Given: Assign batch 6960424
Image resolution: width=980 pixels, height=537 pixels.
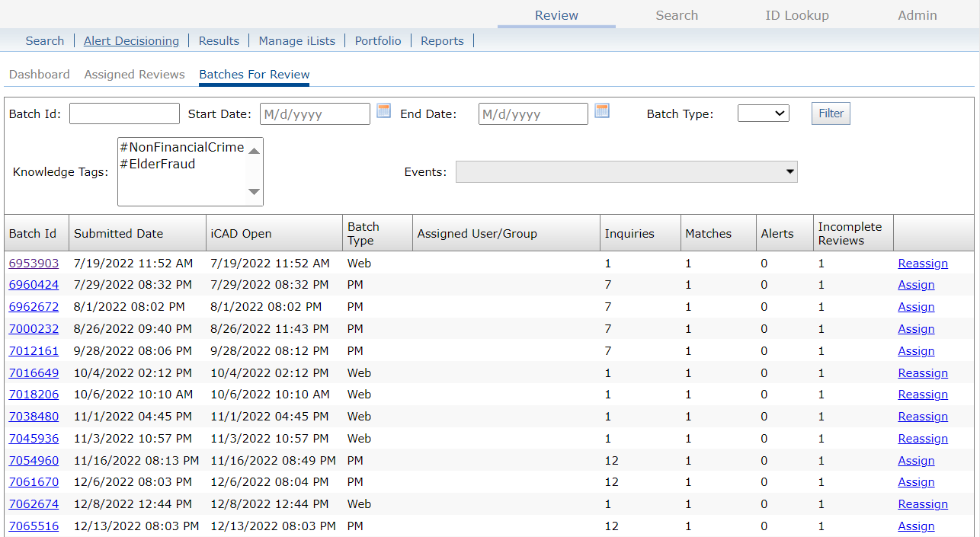Looking at the screenshot, I should click(916, 285).
